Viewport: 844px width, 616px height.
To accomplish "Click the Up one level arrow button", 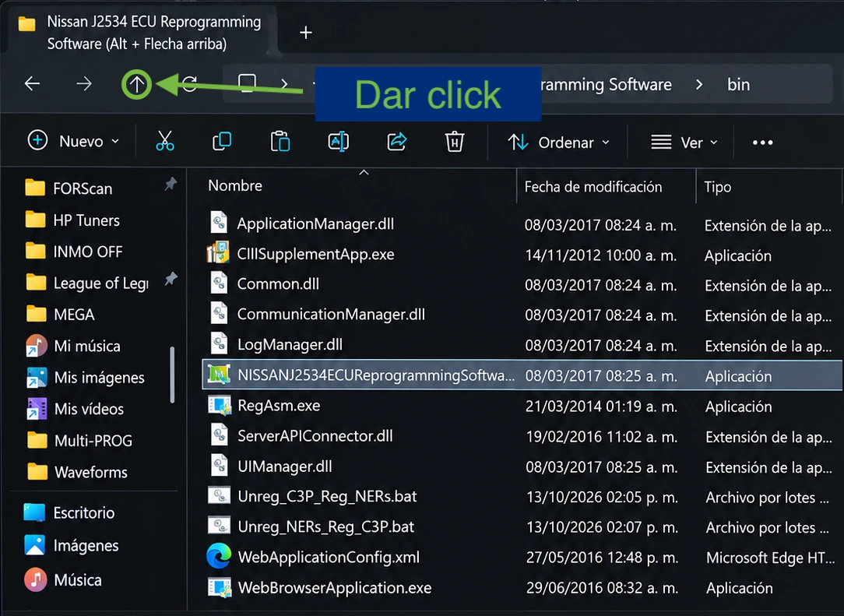I will coord(136,84).
